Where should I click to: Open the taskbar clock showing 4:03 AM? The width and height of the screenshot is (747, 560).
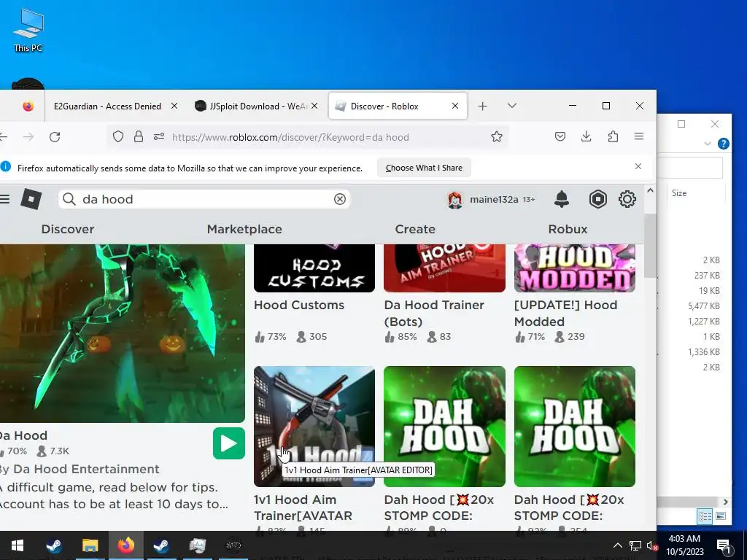pos(684,545)
